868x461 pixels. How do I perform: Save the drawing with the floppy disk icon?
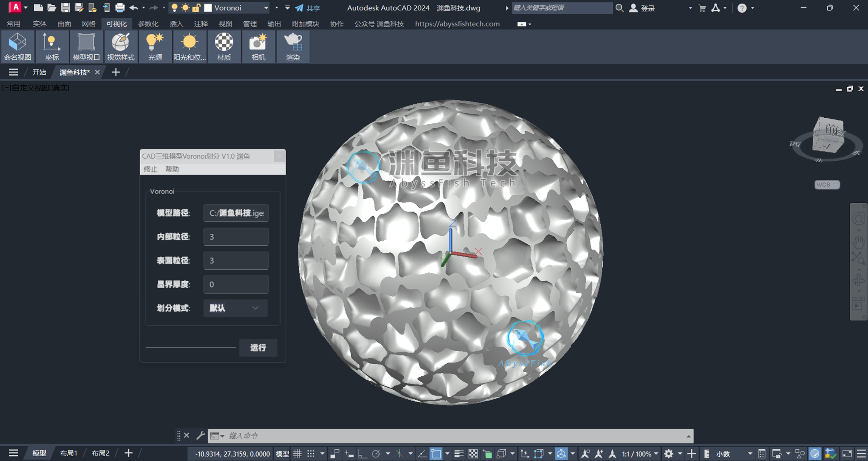(65, 8)
